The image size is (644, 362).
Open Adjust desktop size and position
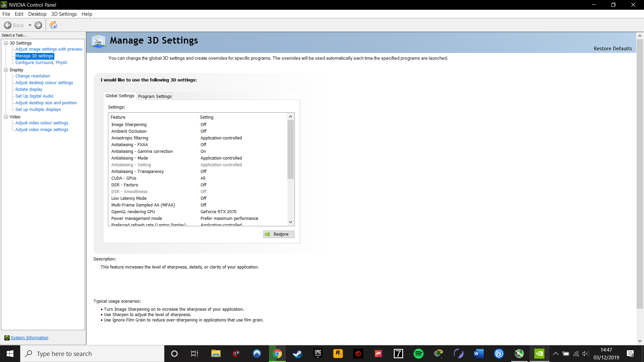(46, 103)
